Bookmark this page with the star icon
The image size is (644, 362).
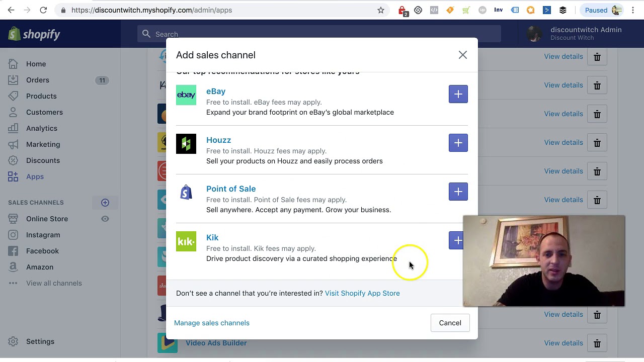pyautogui.click(x=381, y=10)
